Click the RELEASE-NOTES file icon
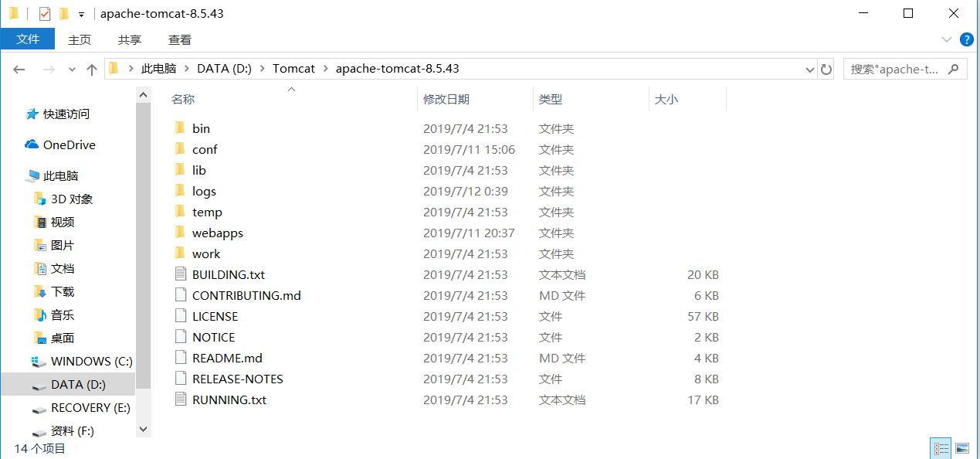 coord(181,379)
